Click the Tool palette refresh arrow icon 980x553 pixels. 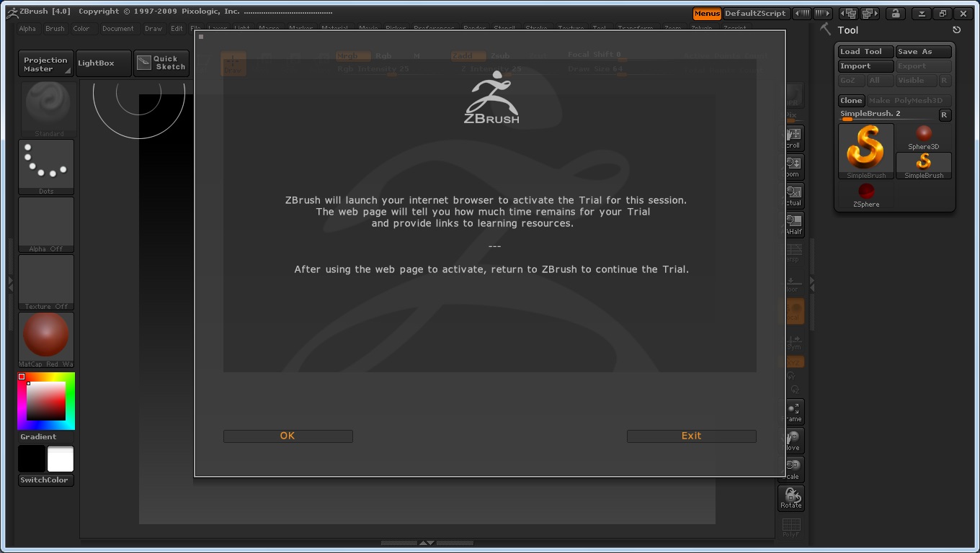tap(956, 30)
